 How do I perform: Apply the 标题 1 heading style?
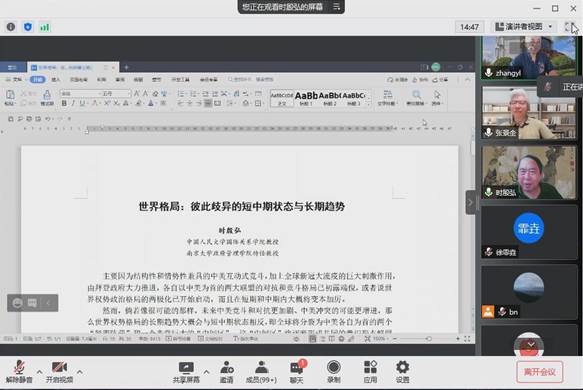click(x=306, y=99)
